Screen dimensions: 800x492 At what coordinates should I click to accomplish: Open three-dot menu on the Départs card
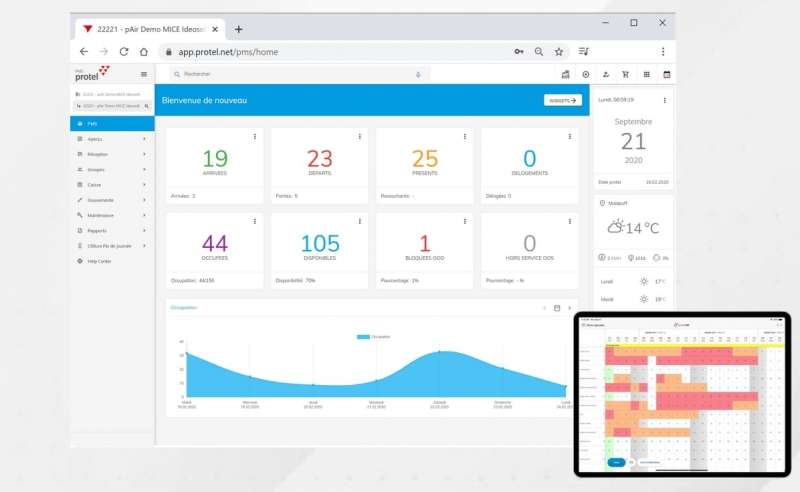(359, 137)
